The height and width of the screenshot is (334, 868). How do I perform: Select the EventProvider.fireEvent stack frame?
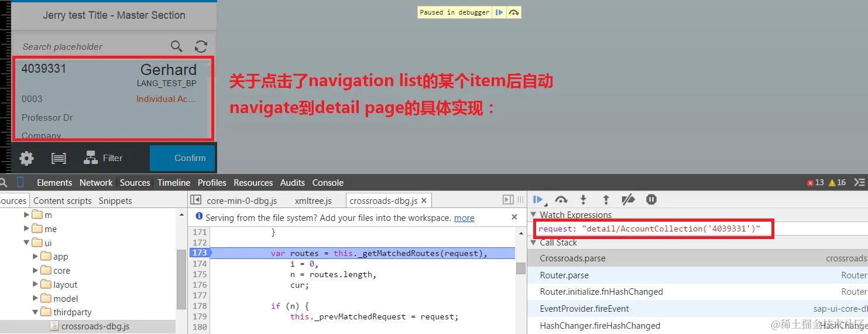[x=698, y=308]
